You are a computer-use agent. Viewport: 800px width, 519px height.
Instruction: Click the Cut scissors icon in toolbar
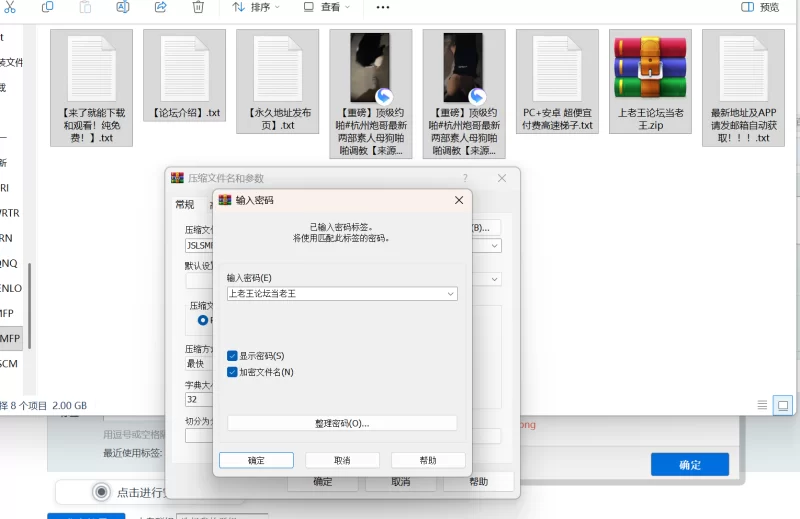coord(10,7)
